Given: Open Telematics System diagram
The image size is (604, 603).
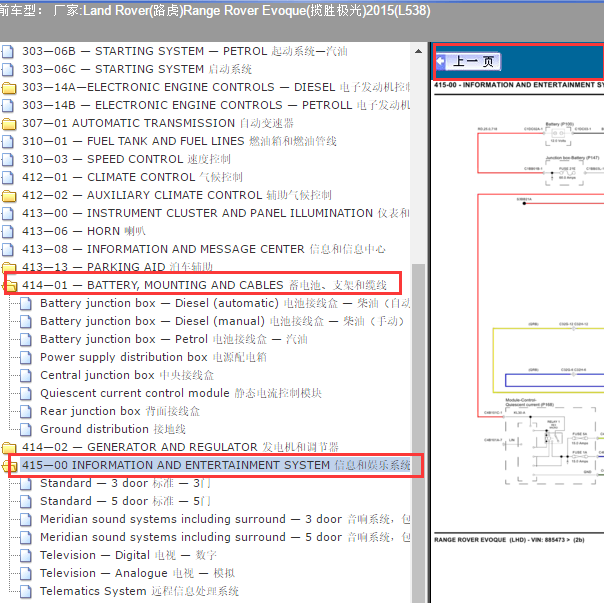Looking at the screenshot, I should 139,591.
